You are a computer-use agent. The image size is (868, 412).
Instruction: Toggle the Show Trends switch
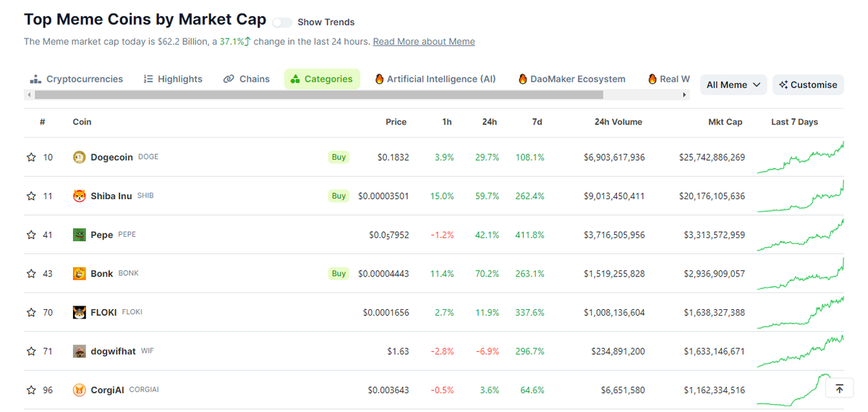click(x=282, y=22)
